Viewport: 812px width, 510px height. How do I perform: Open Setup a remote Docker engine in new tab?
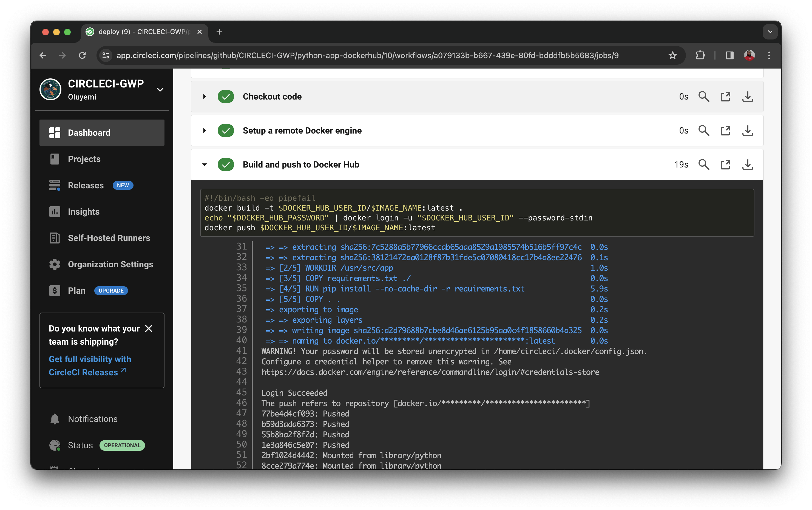(726, 131)
